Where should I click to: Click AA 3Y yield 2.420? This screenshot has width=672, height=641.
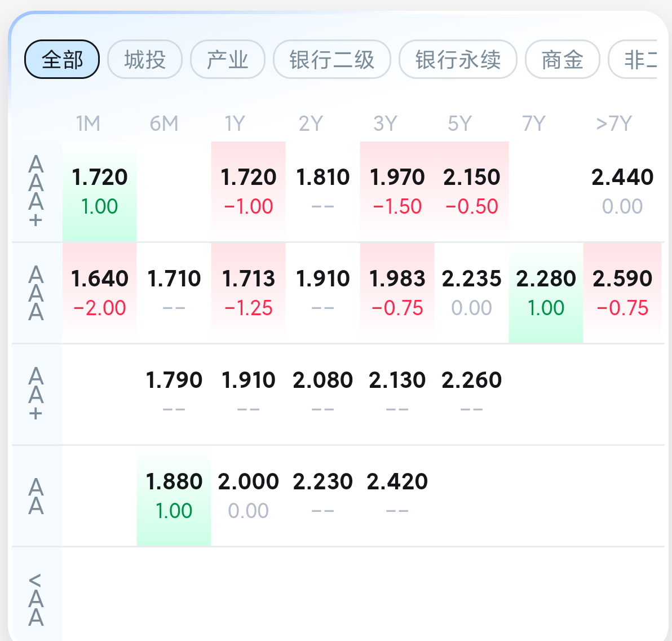(x=397, y=494)
